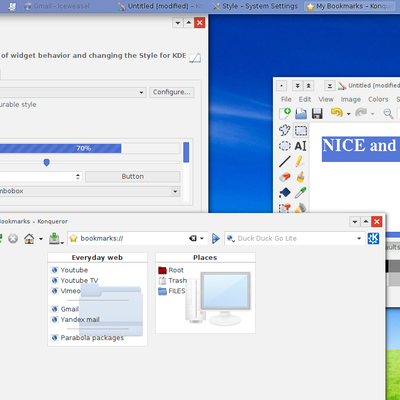Click the Configure... button in Style settings

click(x=172, y=92)
